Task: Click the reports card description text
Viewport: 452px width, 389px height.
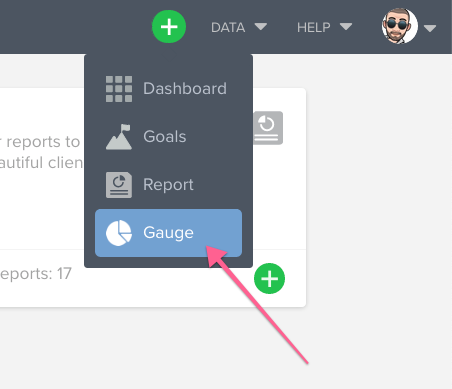Action: [x=41, y=152]
